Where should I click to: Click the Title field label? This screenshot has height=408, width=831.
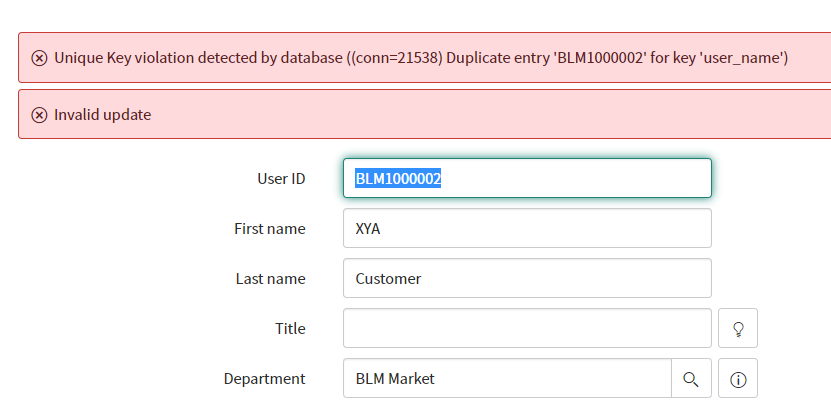pos(290,329)
